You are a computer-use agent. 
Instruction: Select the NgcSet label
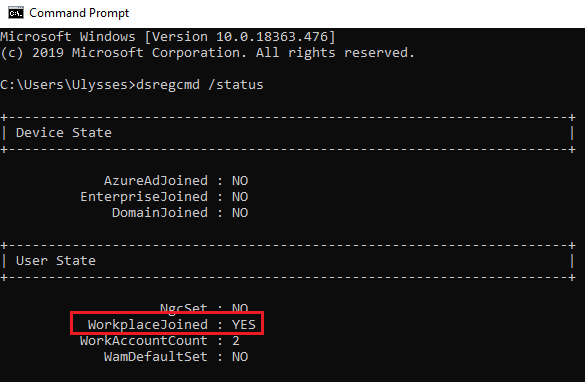(x=184, y=309)
